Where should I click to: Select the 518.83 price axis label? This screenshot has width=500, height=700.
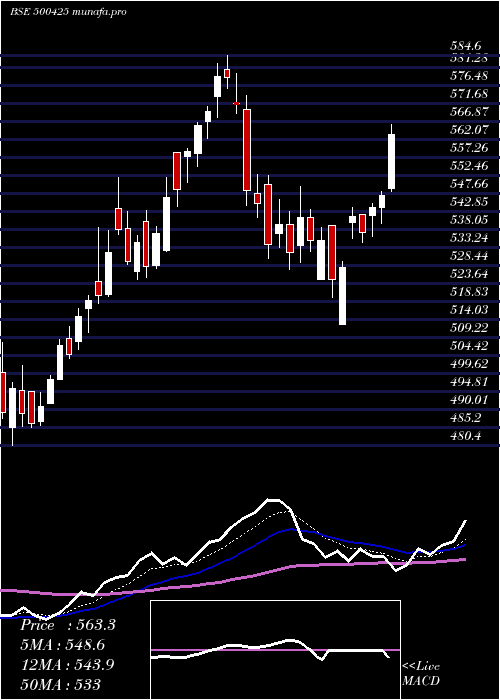pyautogui.click(x=469, y=292)
